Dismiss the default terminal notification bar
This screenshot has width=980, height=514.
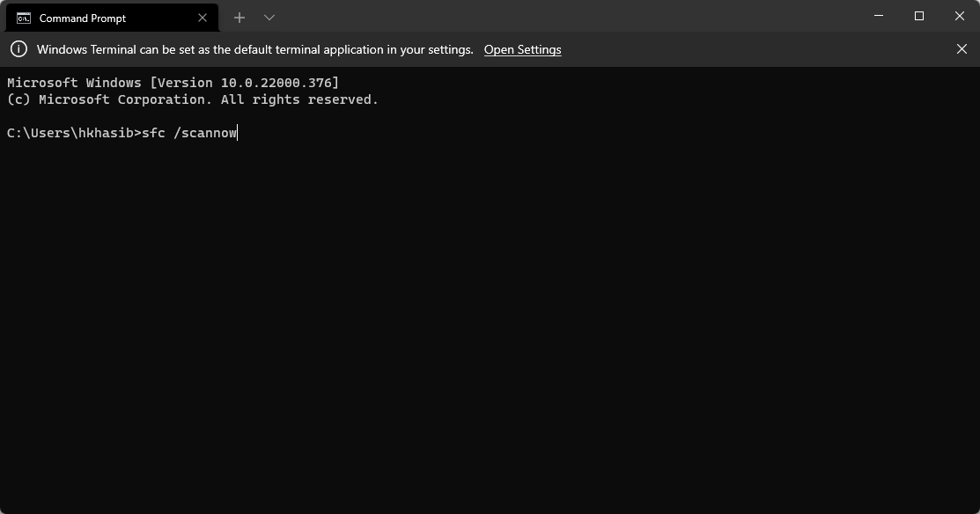962,49
